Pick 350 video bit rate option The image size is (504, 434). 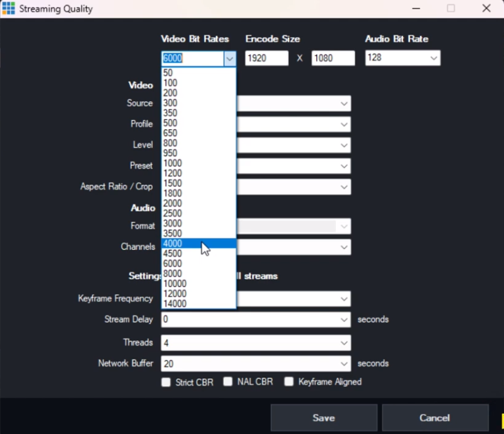point(199,113)
